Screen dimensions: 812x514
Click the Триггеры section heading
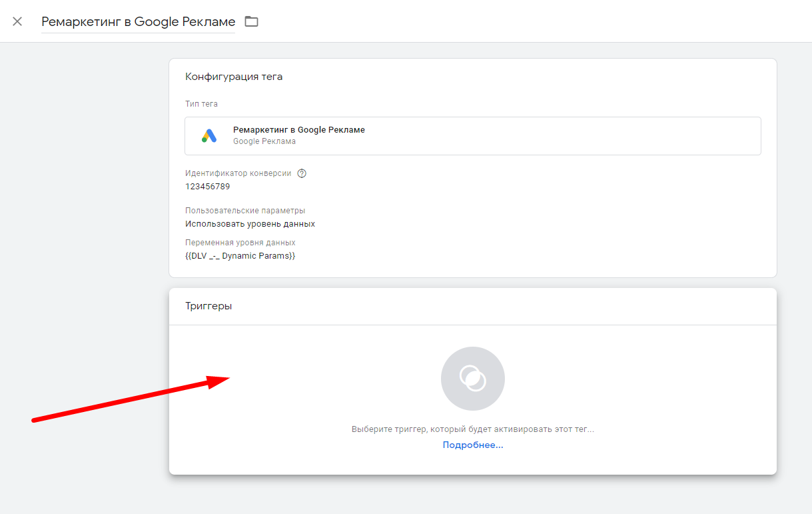click(x=208, y=306)
